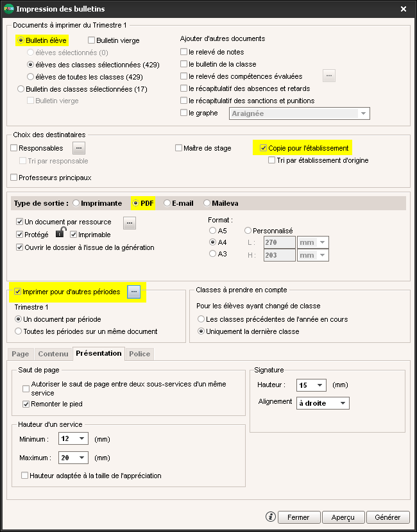The image size is (417, 532).
Task: Open the Alignement dropdown set to à droite
Action: click(323, 403)
